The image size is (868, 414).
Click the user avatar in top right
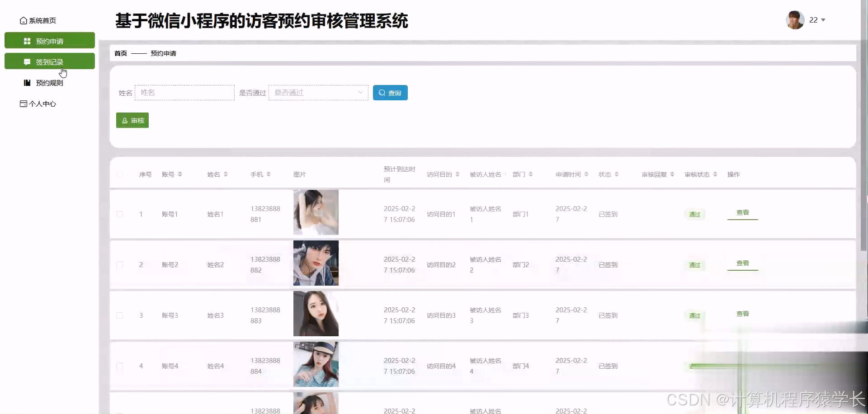click(x=794, y=19)
